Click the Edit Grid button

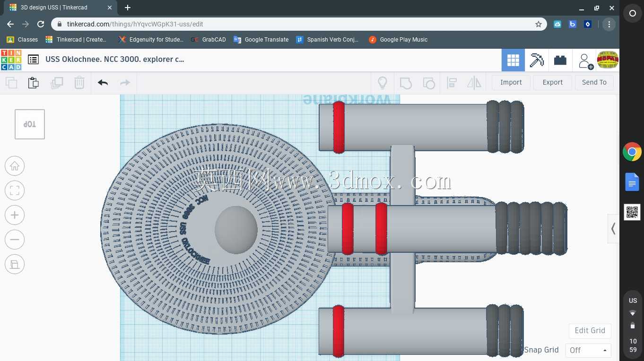[x=590, y=331]
